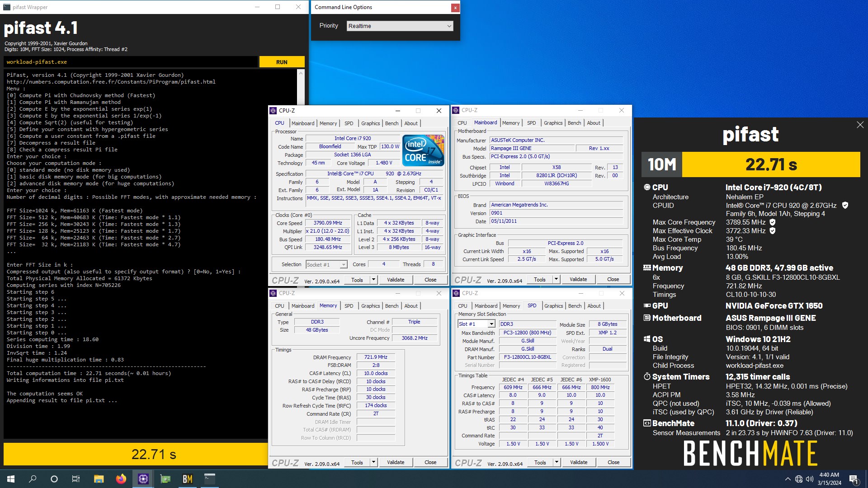Show hidden tray icons chevron
Viewport: 868px width, 488px height.
788,479
